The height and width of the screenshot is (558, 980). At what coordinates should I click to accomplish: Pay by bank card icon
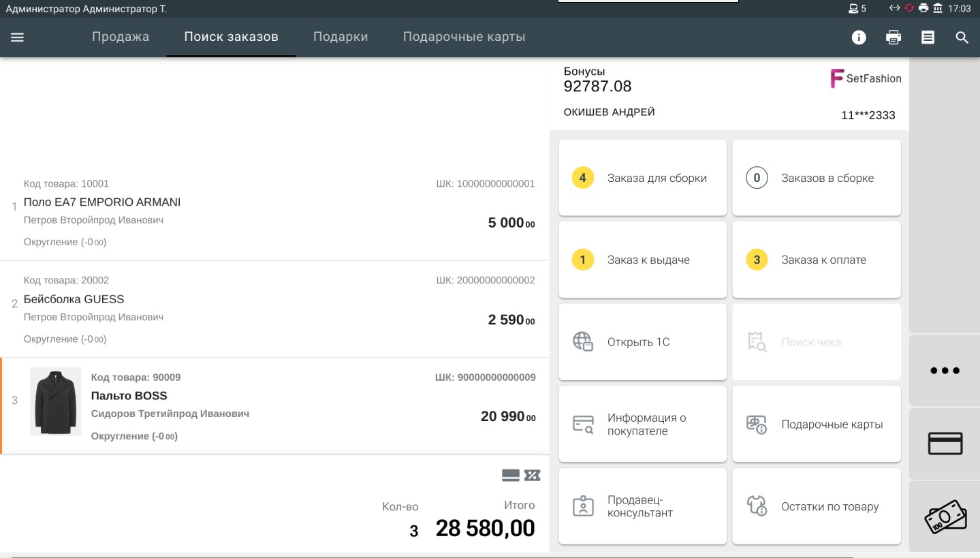coord(945,444)
